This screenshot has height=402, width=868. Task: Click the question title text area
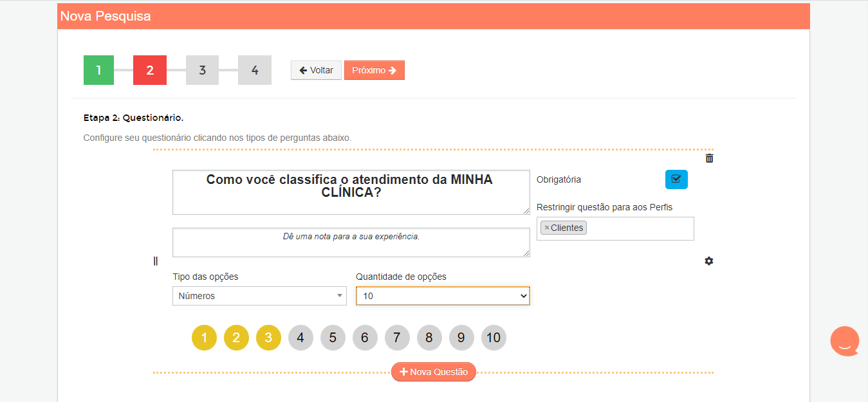pyautogui.click(x=351, y=192)
